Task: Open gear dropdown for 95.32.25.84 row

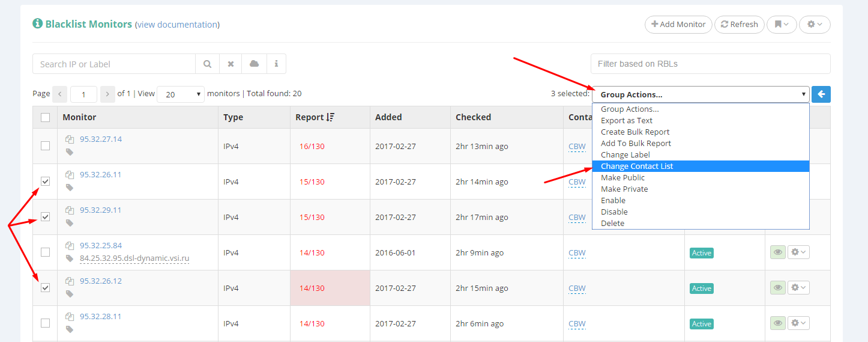Action: 798,252
